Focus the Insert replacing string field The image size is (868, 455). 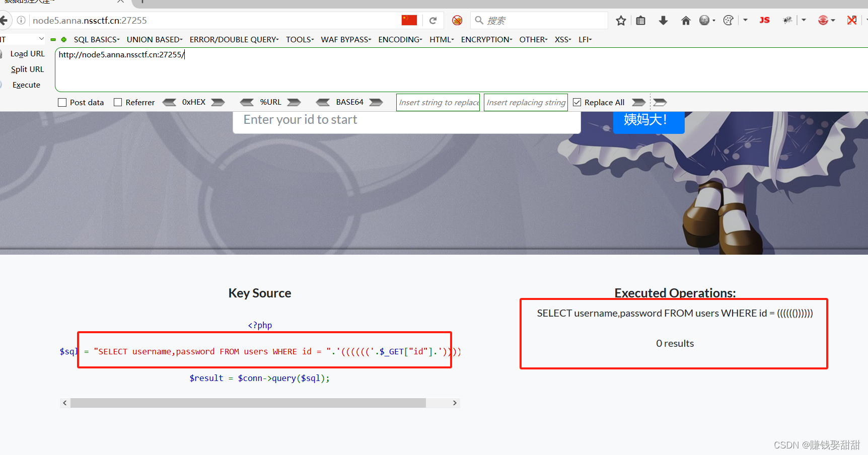point(526,102)
